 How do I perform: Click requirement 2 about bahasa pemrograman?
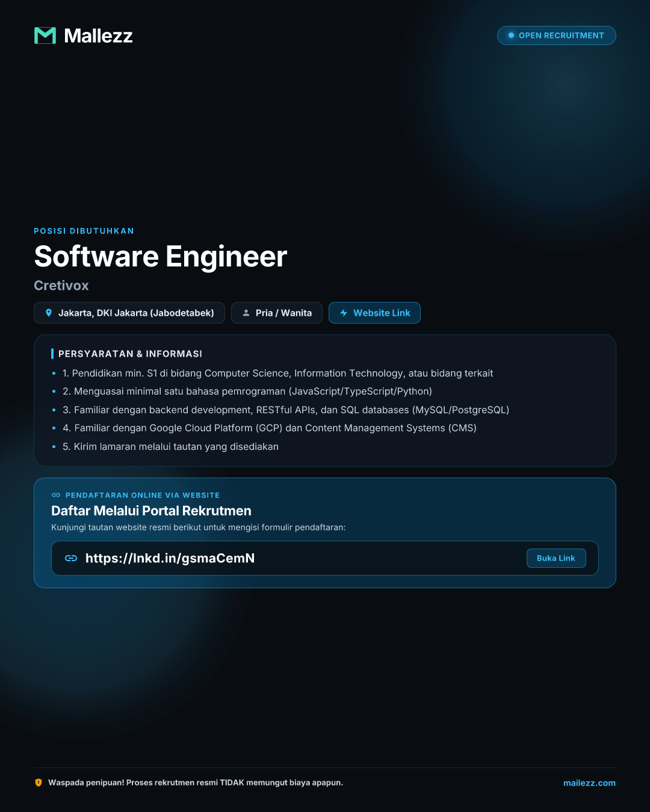[x=247, y=392]
